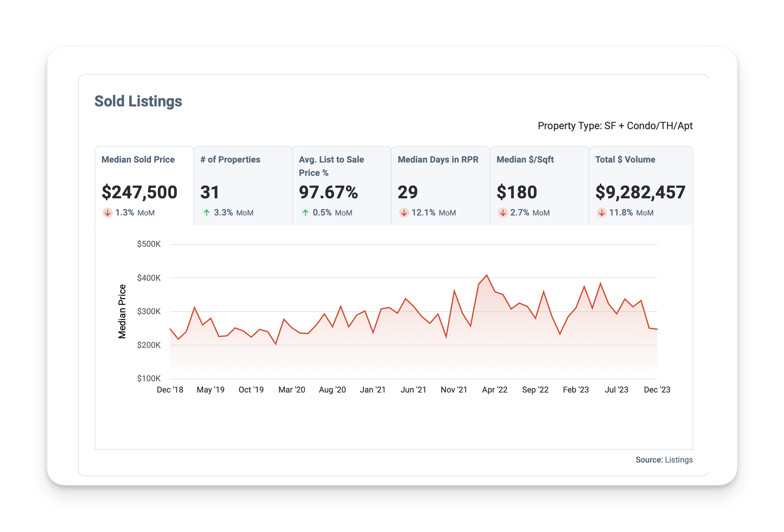Click the Aug '20 x-axis label
Viewport: 784px width, 532px height.
coord(332,390)
